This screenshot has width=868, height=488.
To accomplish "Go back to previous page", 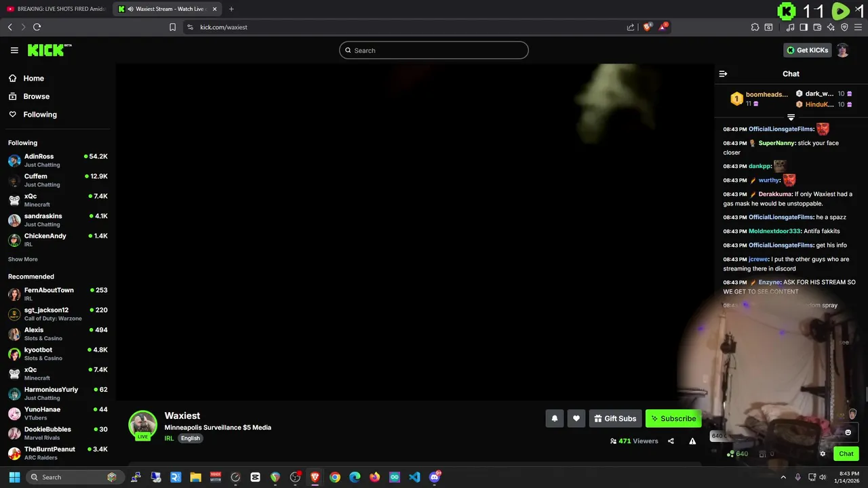I will pos(9,27).
